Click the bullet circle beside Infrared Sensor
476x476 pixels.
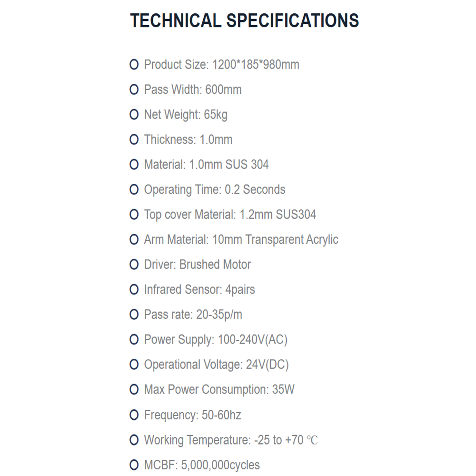coord(134,289)
